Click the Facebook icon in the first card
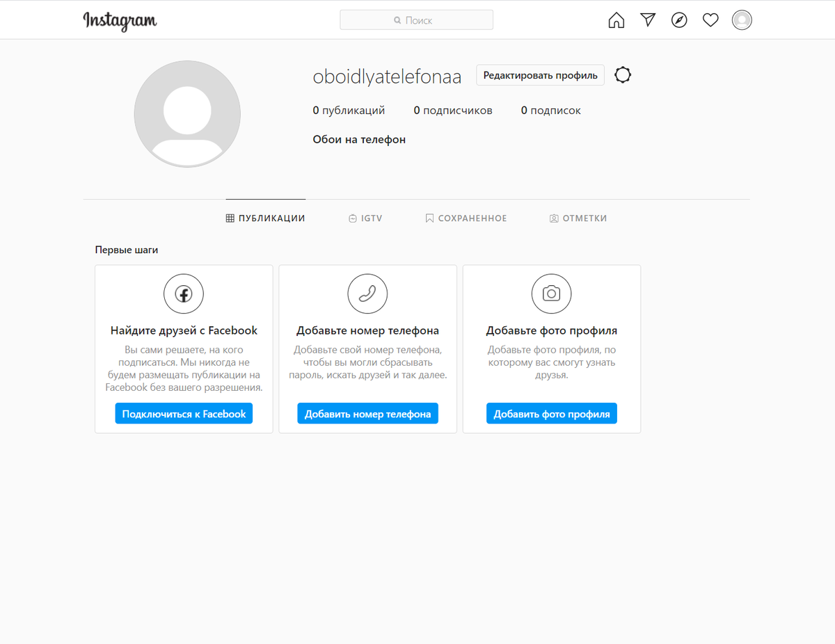 pos(183,293)
